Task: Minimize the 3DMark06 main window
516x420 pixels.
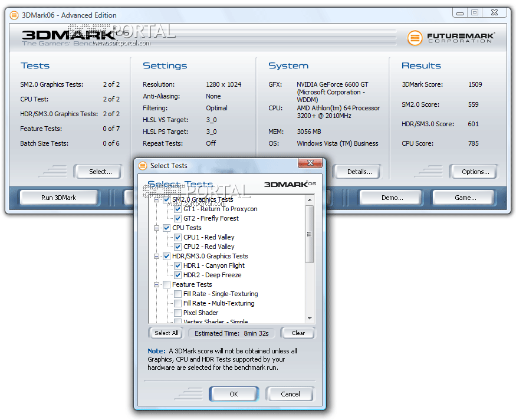Action: (x=460, y=13)
